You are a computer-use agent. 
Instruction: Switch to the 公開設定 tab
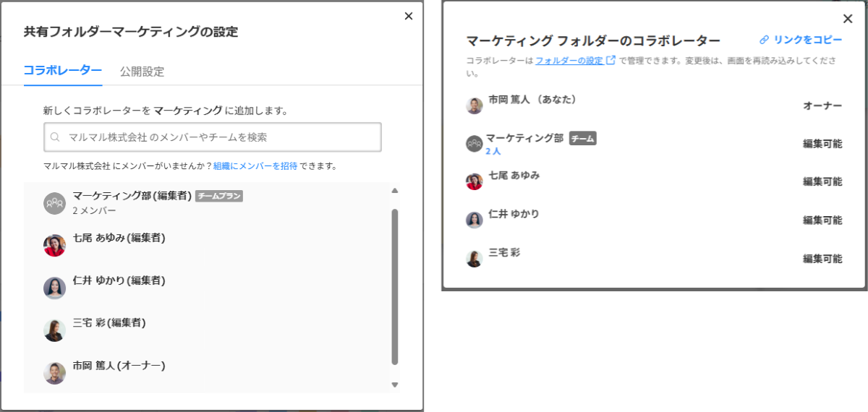(x=142, y=72)
